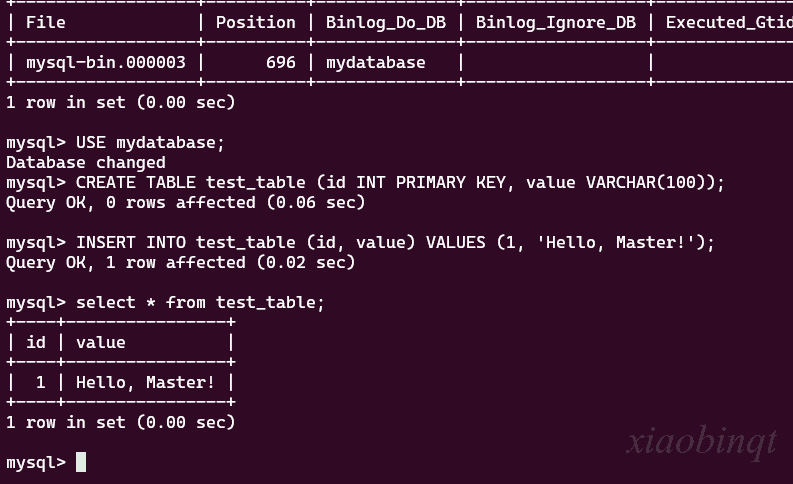
Task: Click the 'Binlog_Do_DB' column header
Action: point(385,23)
